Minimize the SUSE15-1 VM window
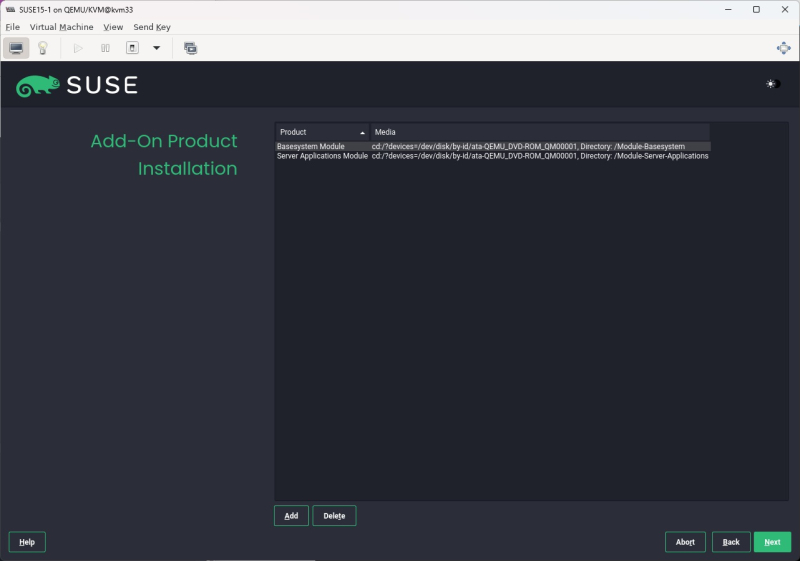 pos(728,10)
